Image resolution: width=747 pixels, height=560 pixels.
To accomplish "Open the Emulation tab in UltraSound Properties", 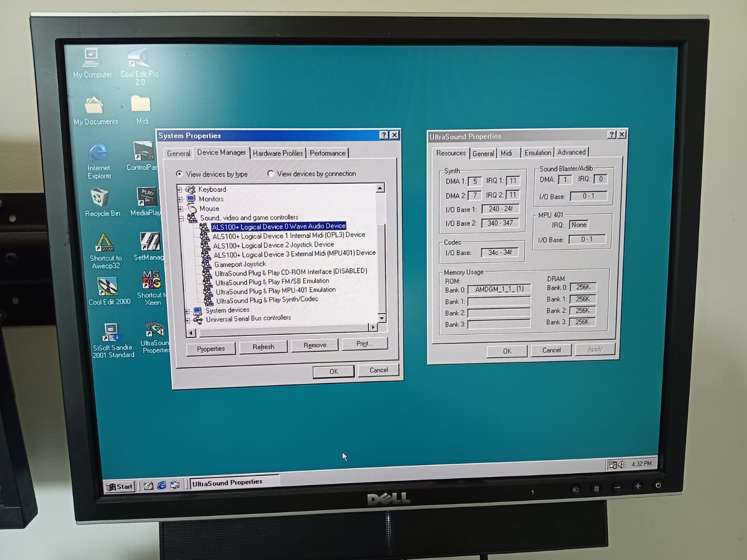I will click(537, 153).
